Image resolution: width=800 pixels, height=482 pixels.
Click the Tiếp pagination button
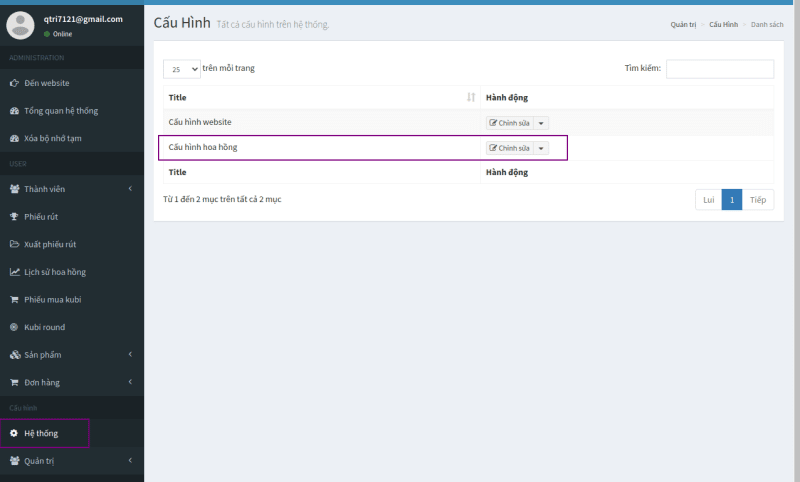pyautogui.click(x=758, y=200)
